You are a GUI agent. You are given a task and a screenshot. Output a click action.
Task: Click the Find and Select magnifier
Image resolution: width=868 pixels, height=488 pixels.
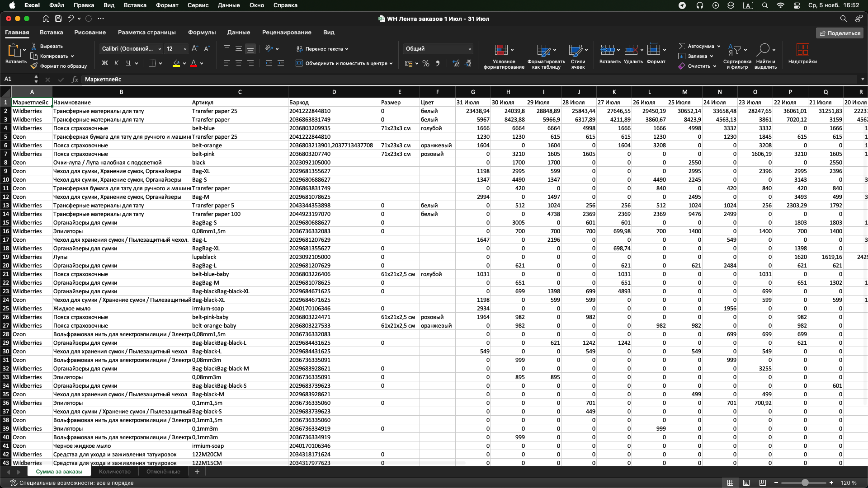pos(763,50)
